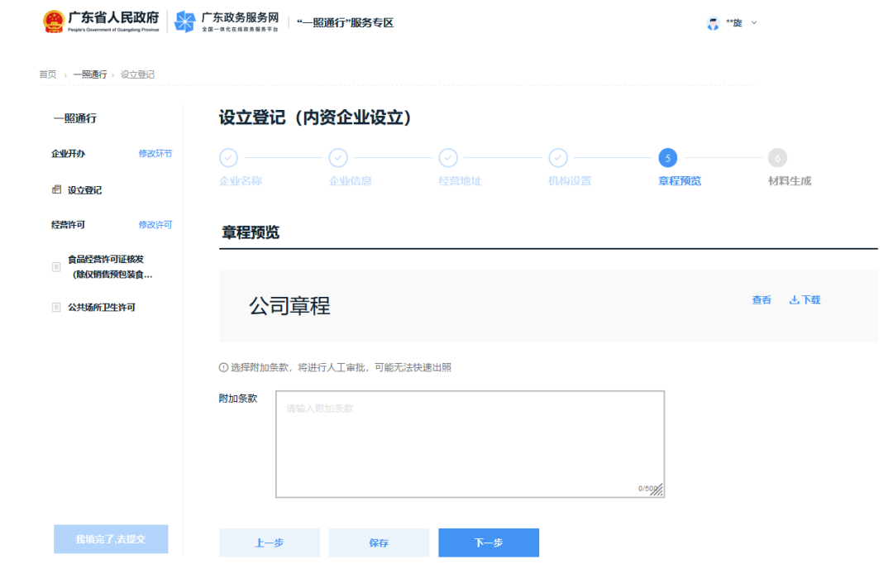Click the user avatar icon top right
This screenshot has height=588, width=893.
click(x=714, y=22)
